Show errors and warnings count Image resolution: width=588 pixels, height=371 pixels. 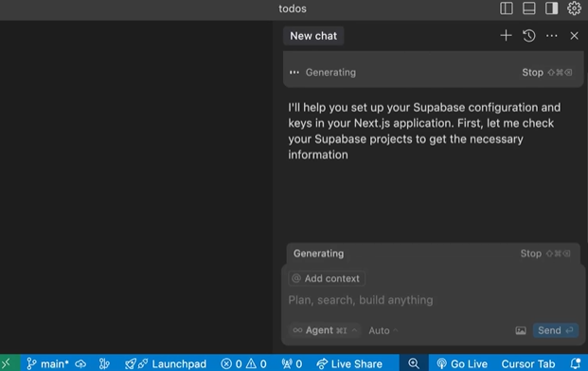tap(243, 363)
